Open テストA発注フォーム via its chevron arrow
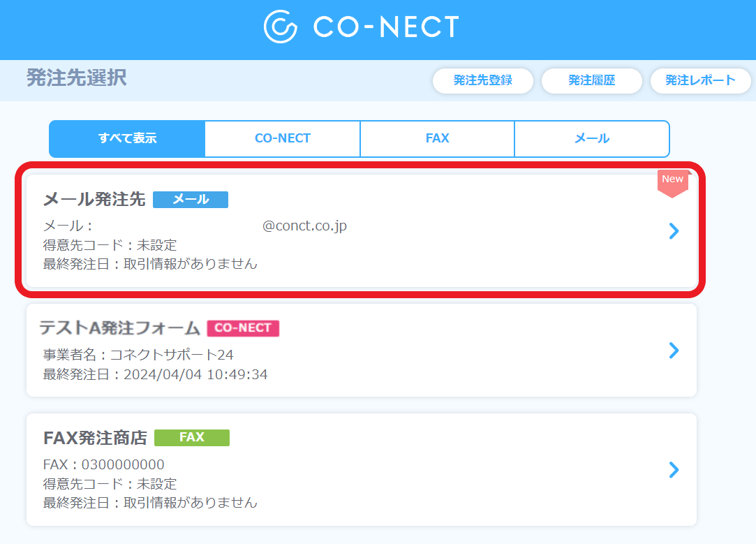The width and height of the screenshot is (756, 544). [x=672, y=351]
